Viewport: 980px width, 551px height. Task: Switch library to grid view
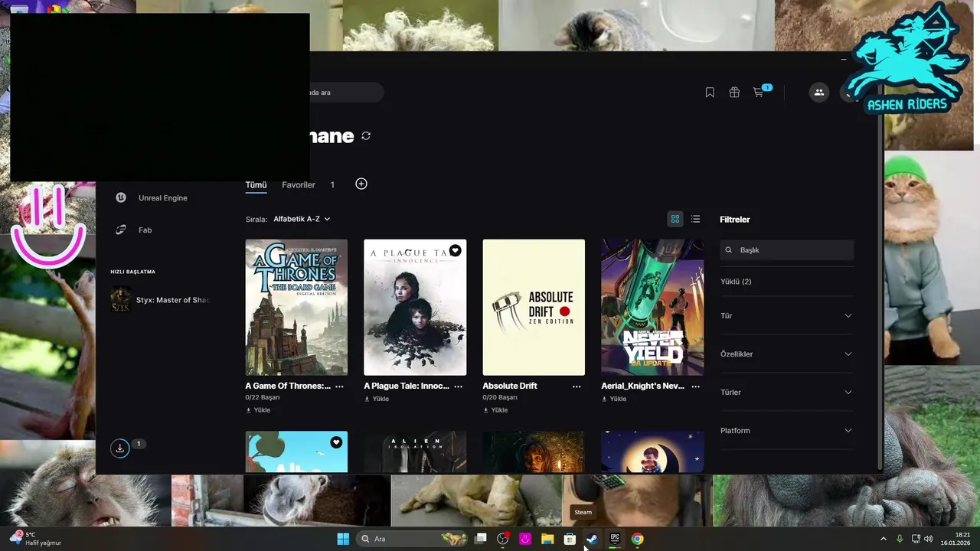pos(675,219)
